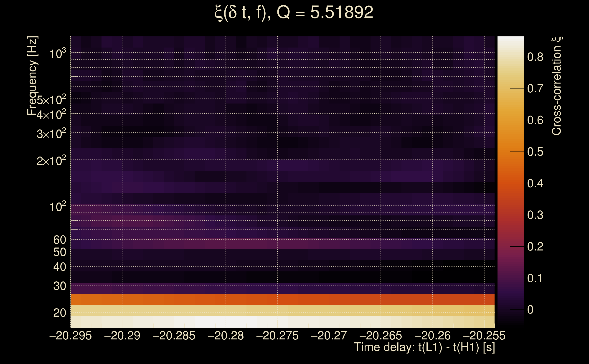Image resolution: width=589 pixels, height=364 pixels.
Task: Click the -20.28 x-axis tick label
Action: [226, 336]
